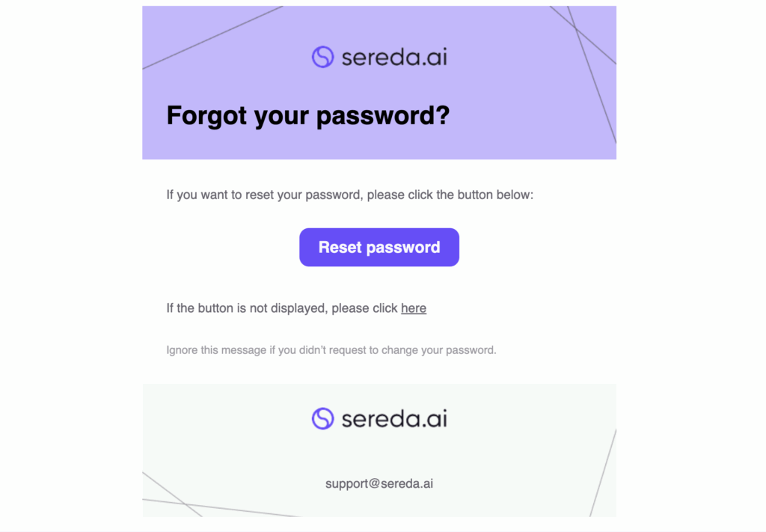Viewport: 766px width, 532px height.
Task: Click the gray "Ignore this message" notice
Action: (x=331, y=349)
